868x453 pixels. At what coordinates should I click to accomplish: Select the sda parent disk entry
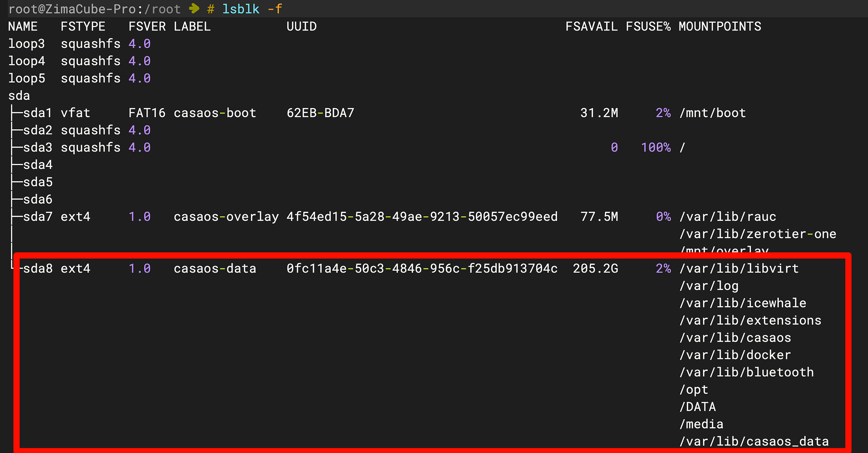[19, 96]
